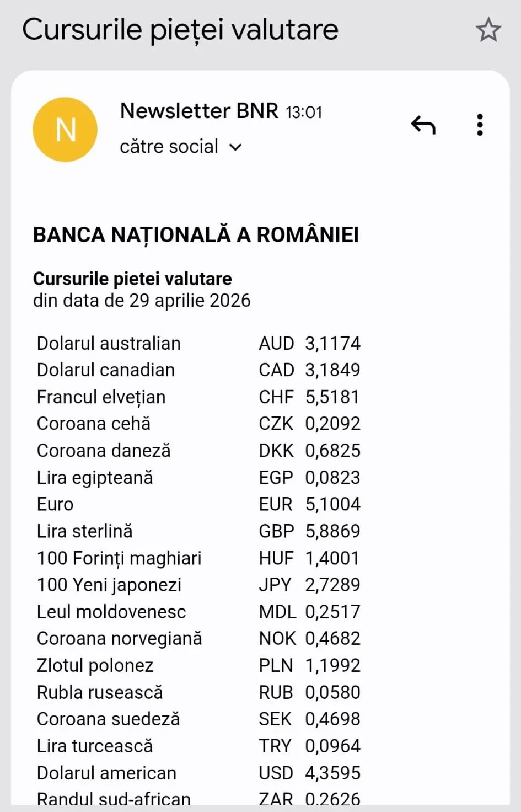Tap the email subject Cursurile pieței valutare

point(180,29)
